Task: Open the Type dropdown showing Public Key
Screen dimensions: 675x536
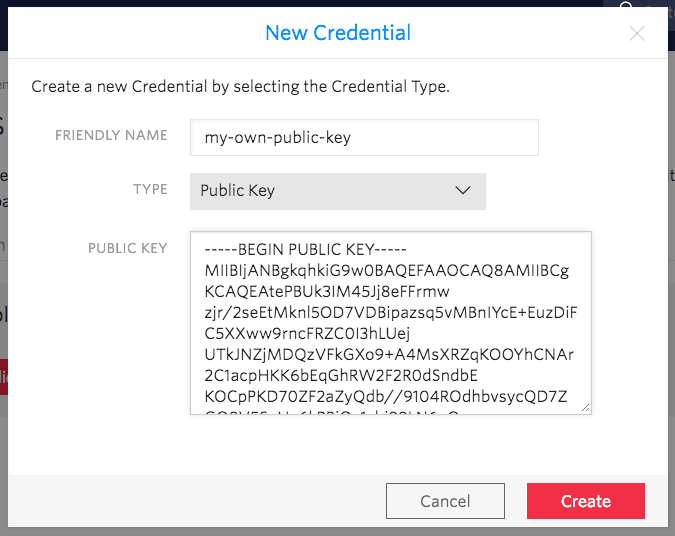Action: point(337,191)
